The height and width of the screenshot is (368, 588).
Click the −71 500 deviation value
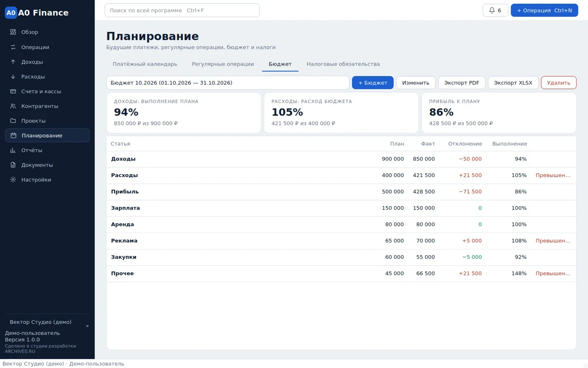tap(470, 192)
